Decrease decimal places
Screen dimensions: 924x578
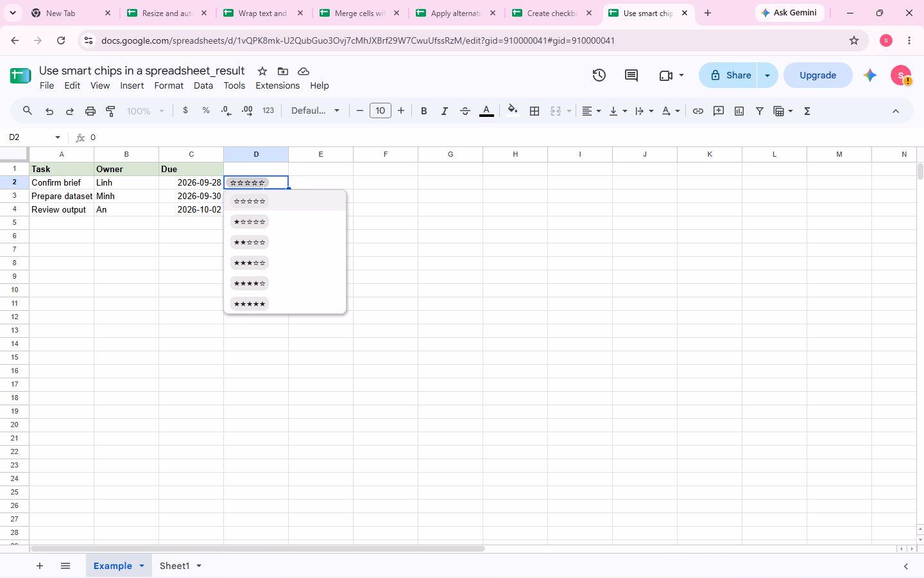tap(227, 110)
